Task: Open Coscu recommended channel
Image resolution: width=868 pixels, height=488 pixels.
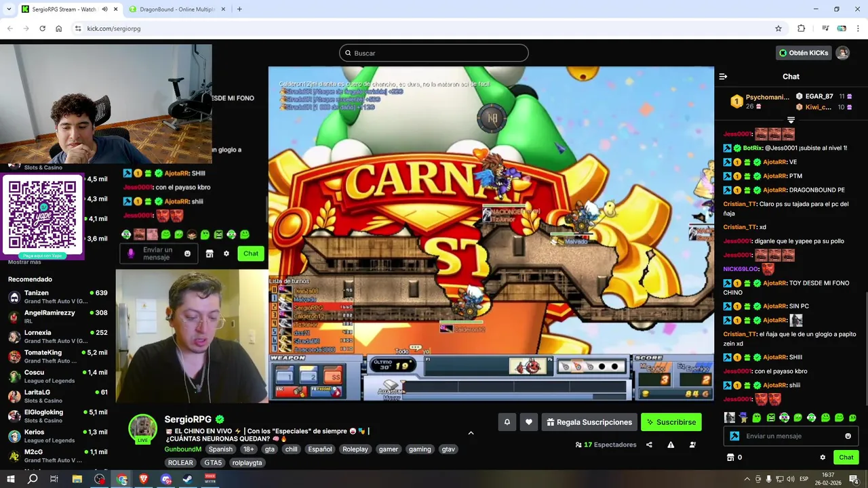Action: 58,376
